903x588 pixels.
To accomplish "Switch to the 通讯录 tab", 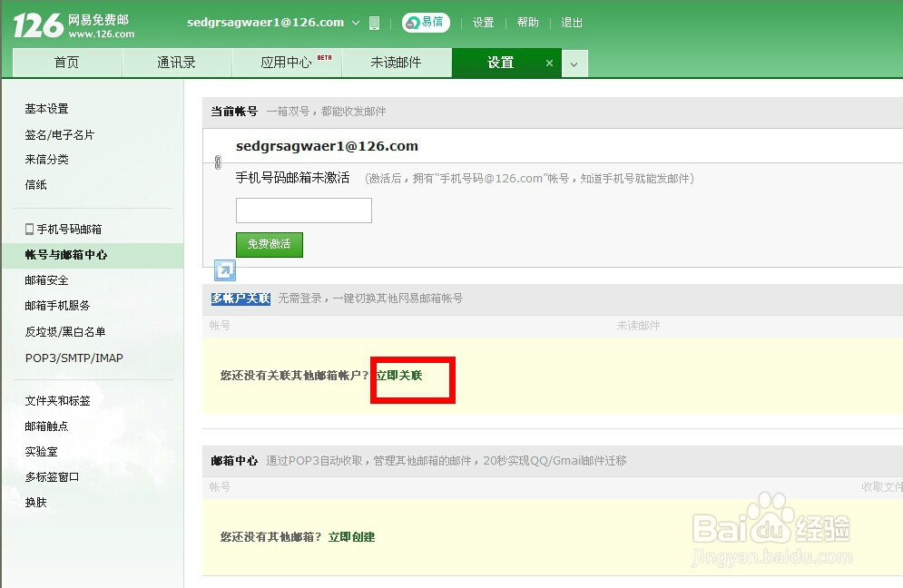I will [x=176, y=63].
